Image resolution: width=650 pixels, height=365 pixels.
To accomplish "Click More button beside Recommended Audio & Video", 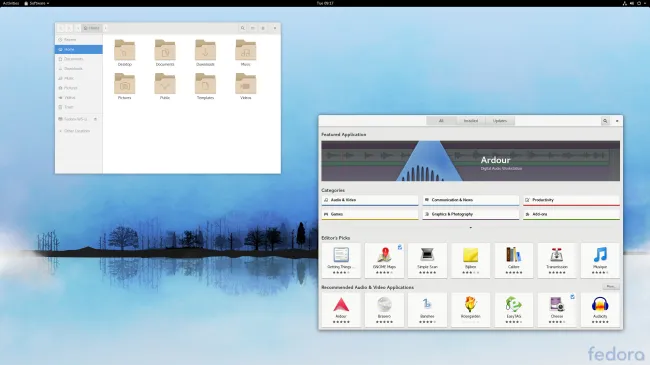I will (x=611, y=287).
